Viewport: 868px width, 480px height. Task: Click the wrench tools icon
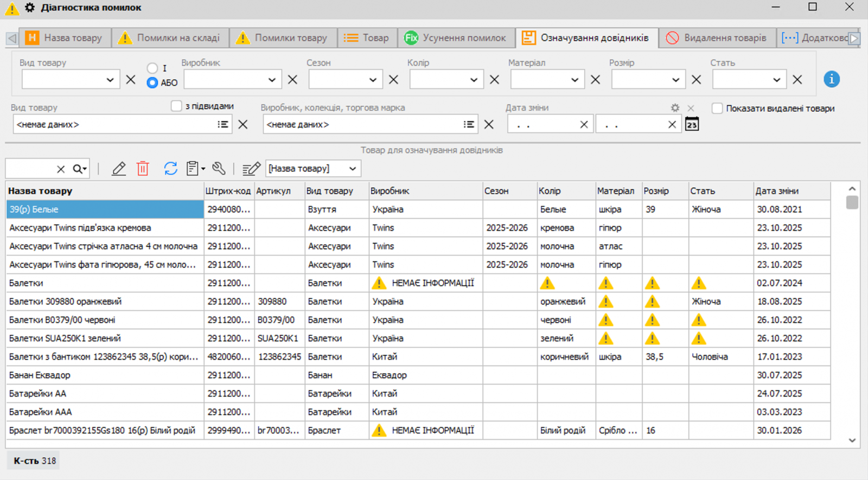pos(219,169)
